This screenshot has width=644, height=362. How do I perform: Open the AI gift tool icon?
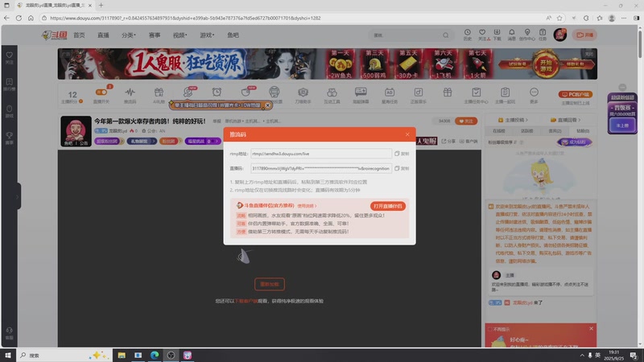[159, 95]
